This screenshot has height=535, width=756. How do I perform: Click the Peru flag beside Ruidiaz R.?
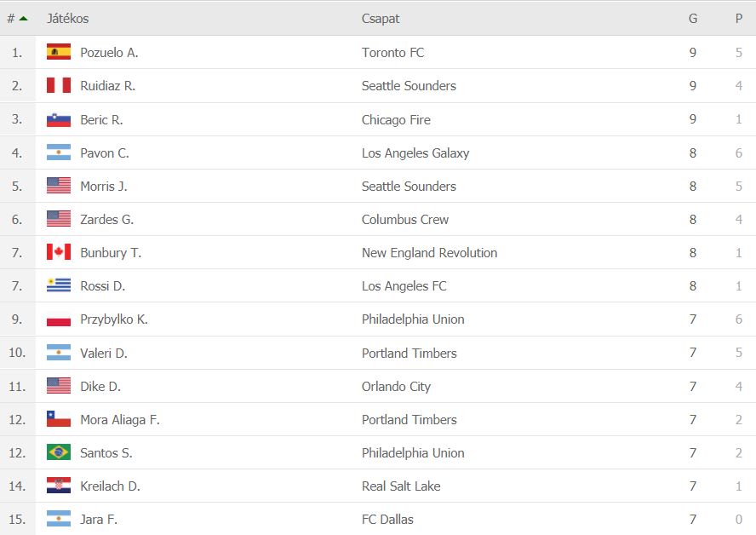click(x=59, y=85)
